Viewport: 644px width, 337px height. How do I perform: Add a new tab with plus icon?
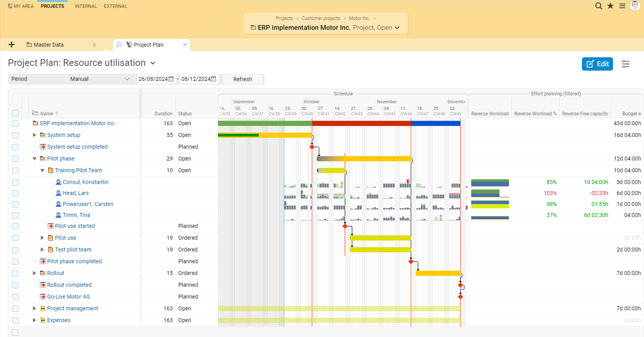(11, 45)
